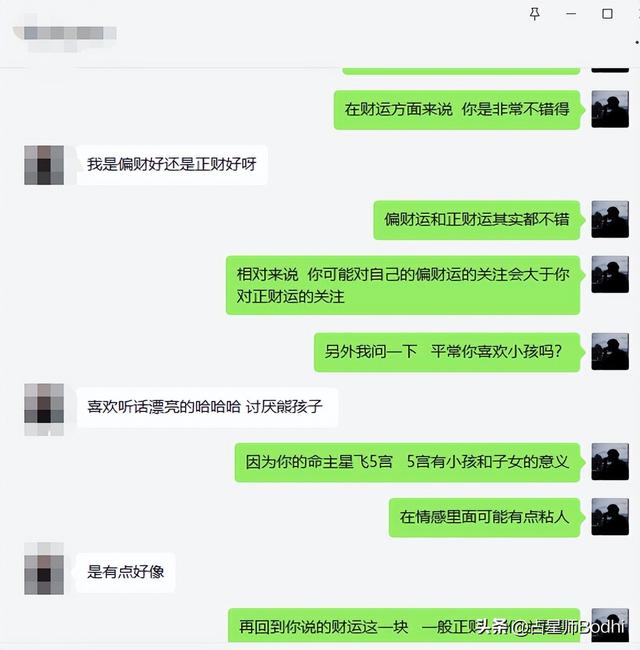This screenshot has width=640, height=650.
Task: Select the message 在财运方面来说 你是非常不错得
Action: click(457, 109)
